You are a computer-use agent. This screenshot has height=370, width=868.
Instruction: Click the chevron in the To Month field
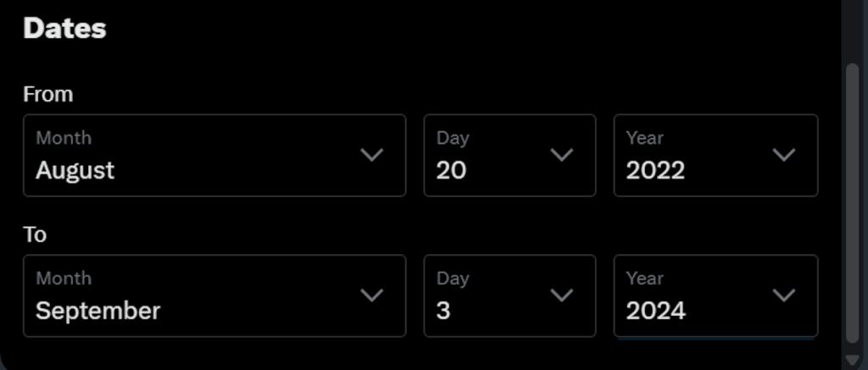click(371, 295)
